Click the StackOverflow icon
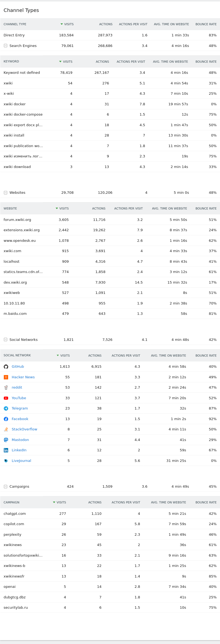 pos(6,429)
